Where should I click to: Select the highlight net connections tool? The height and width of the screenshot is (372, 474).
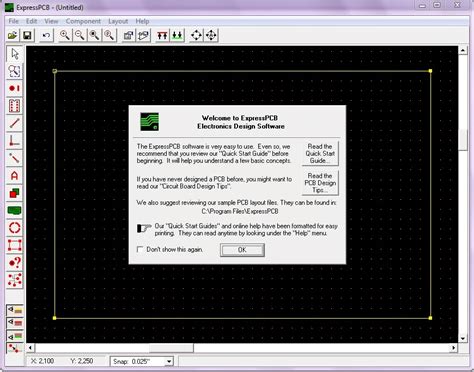tap(14, 280)
